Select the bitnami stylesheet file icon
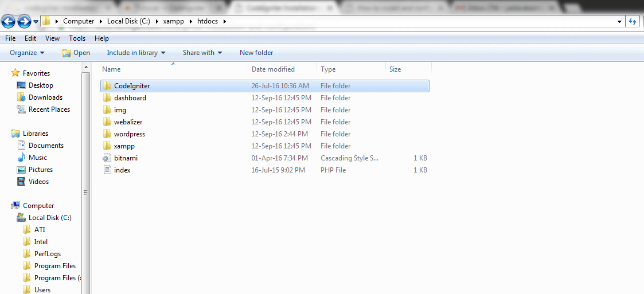Image resolution: width=644 pixels, height=294 pixels. (107, 158)
